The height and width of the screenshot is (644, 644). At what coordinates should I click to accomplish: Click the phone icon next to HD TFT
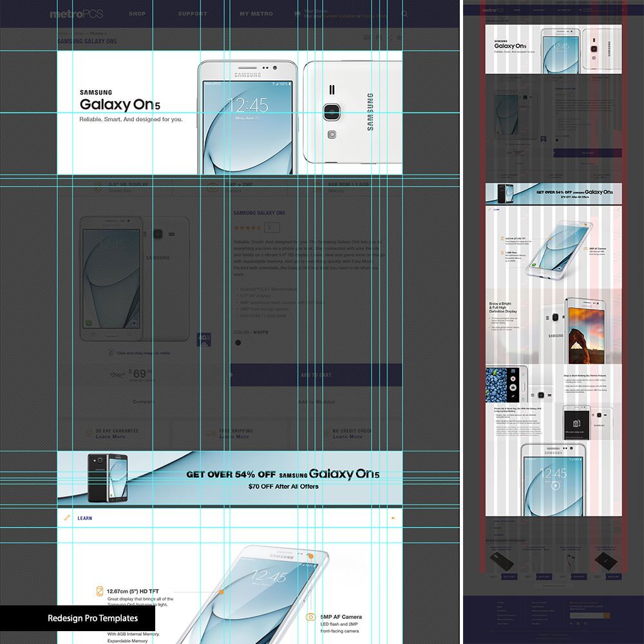[x=100, y=591]
